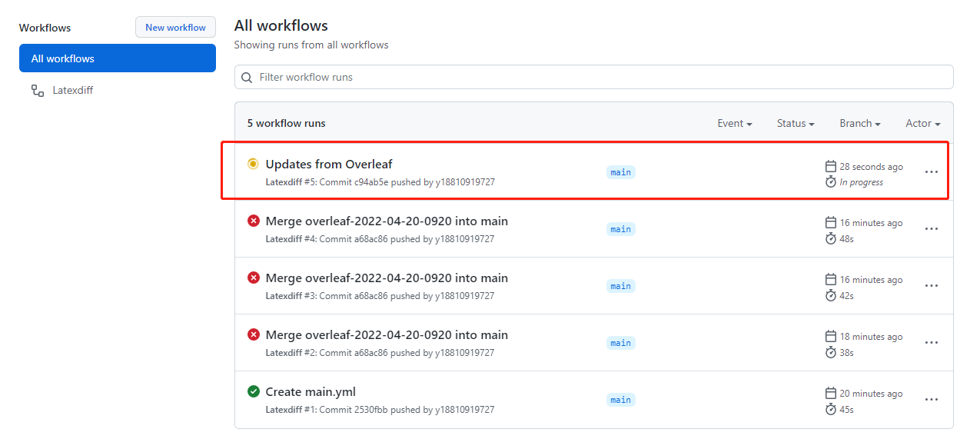Open the Event filter dropdown
980x439 pixels.
[x=735, y=123]
